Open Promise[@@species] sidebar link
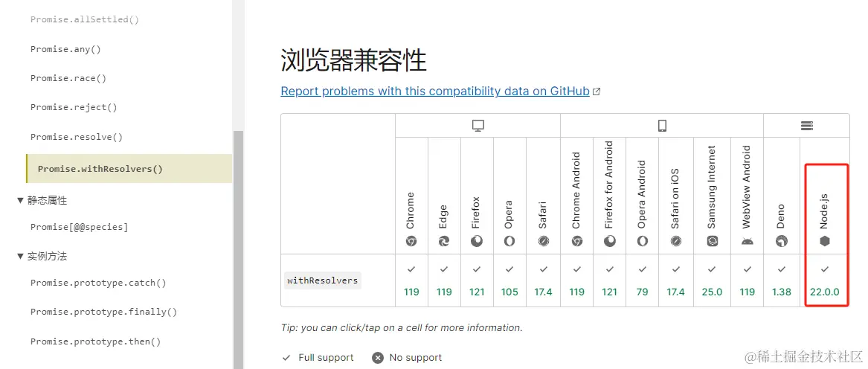Screen dimensions: 868x369 point(79,227)
